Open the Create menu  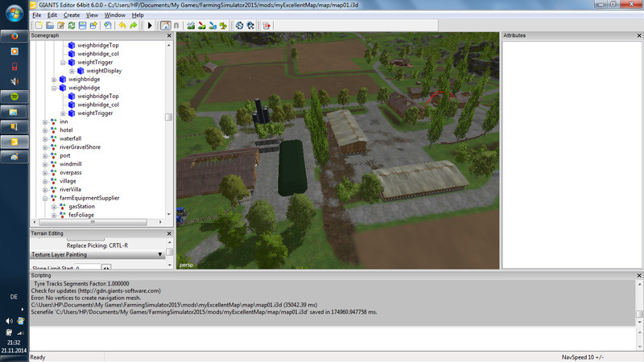pyautogui.click(x=72, y=14)
